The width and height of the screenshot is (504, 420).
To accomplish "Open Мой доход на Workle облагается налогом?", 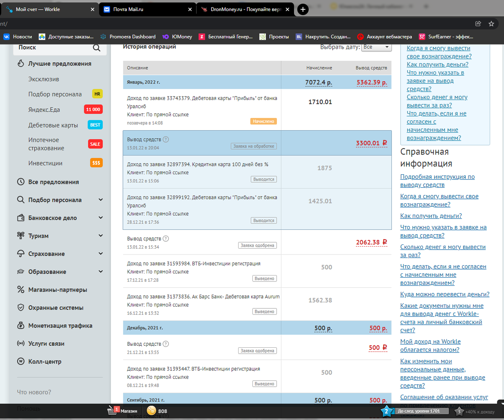I will click(430, 345).
